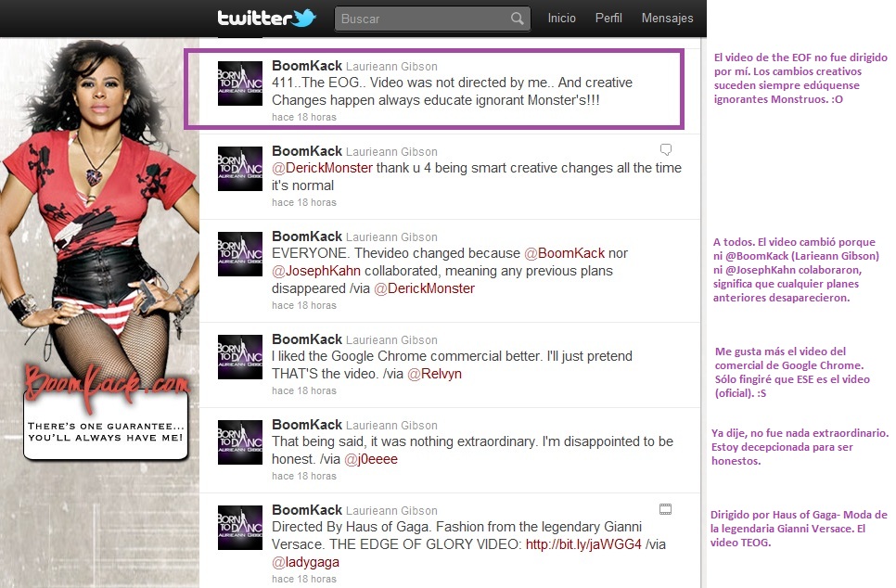This screenshot has height=588, width=896.
Task: Focus the Buscar search field
Action: (432, 19)
